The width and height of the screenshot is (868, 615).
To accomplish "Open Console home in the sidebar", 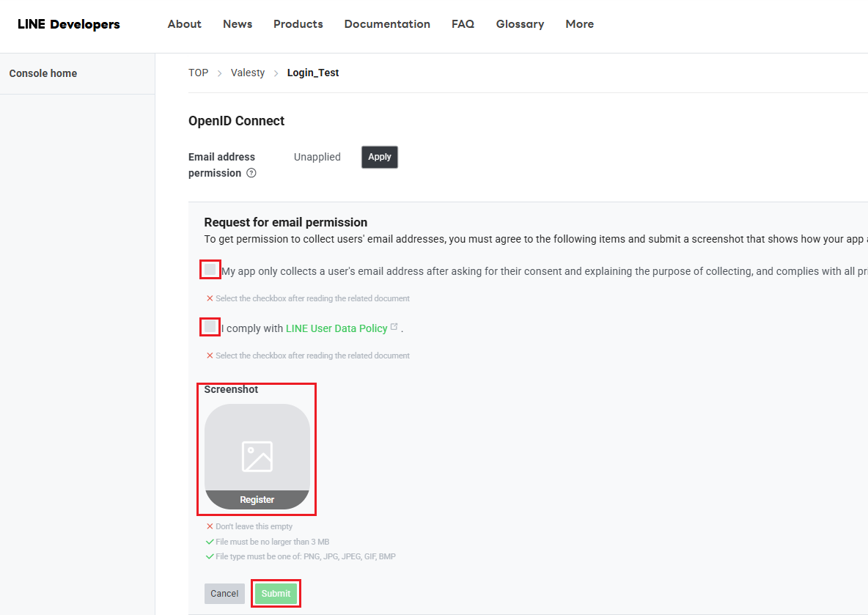I will (43, 73).
